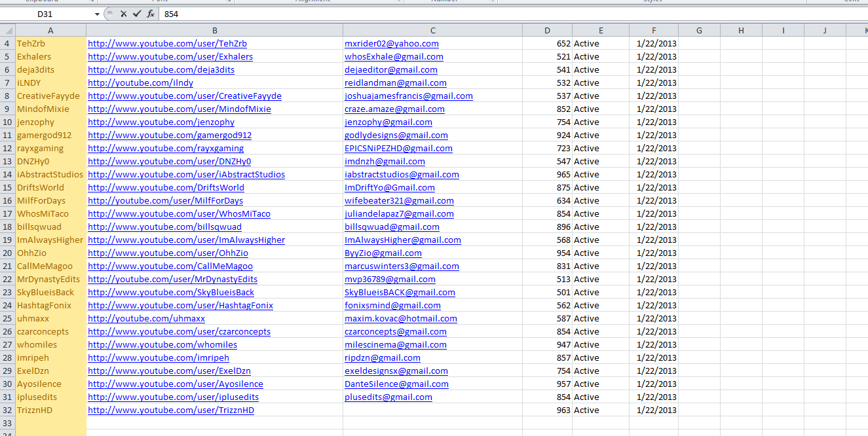Click the formula bar containing 854
The height and width of the screenshot is (436, 868).
[x=514, y=14]
